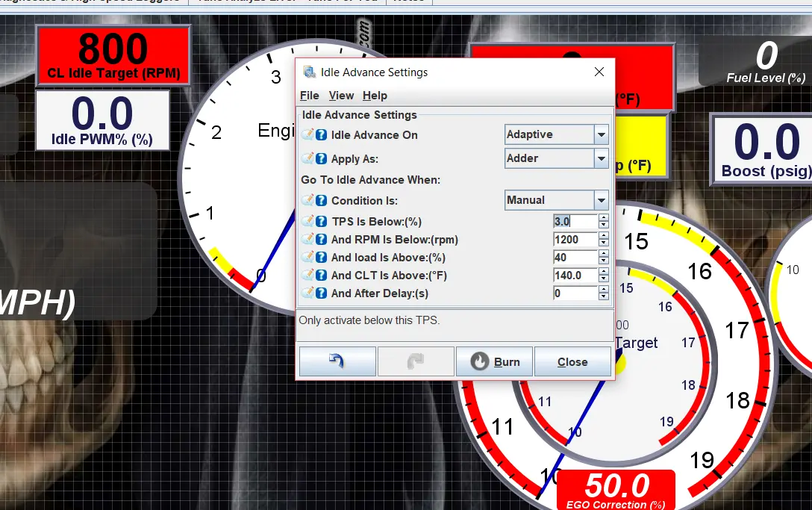812x510 pixels.
Task: Click the Idle Advance Settings title bar icon
Action: click(x=310, y=72)
